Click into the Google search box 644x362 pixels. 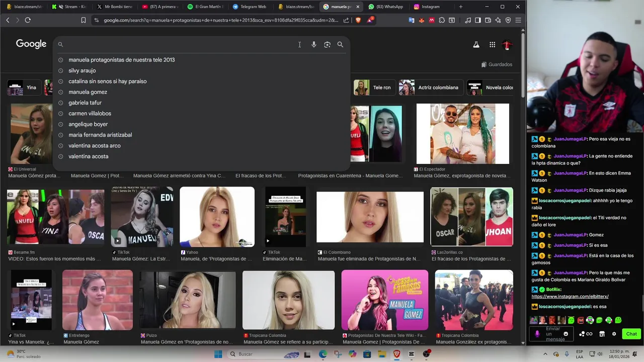[181, 44]
